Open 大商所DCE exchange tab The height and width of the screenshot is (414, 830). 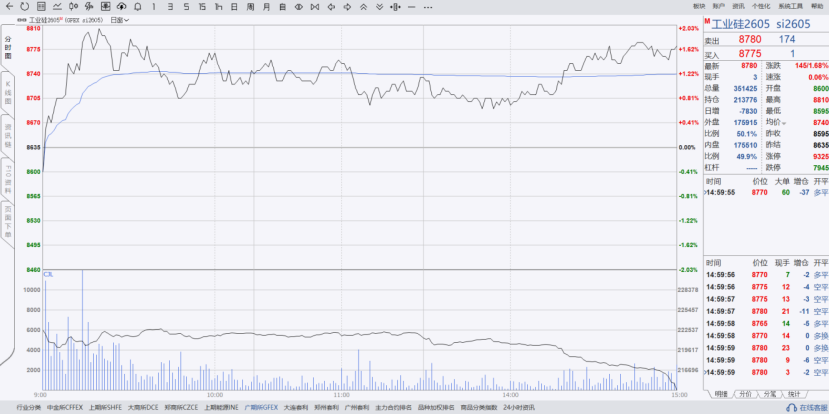click(143, 408)
